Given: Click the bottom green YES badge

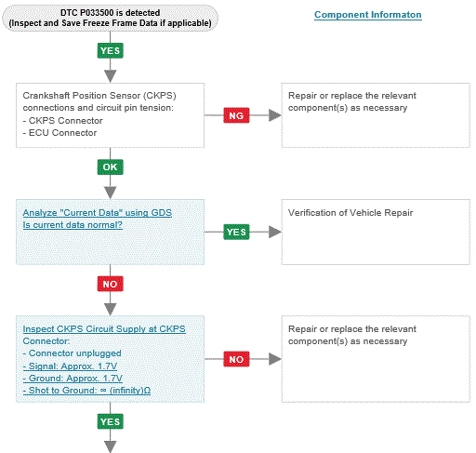Looking at the screenshot, I should [110, 421].
